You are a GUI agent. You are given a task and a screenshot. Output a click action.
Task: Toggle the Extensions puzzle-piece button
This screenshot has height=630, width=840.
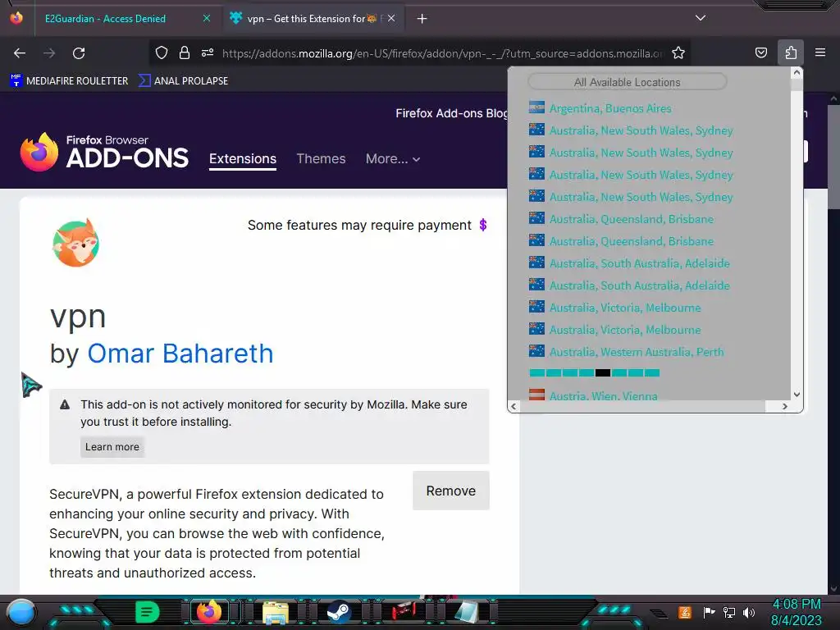791,52
